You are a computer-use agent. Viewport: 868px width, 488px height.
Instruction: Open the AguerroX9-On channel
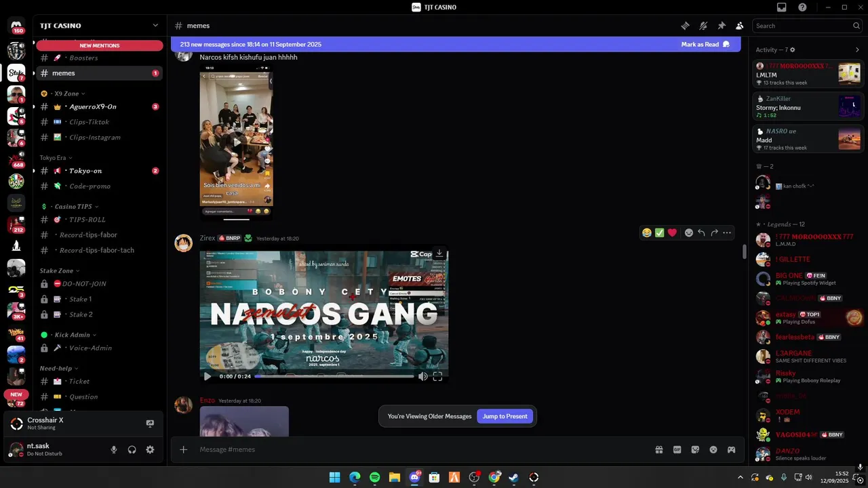[x=100, y=106]
